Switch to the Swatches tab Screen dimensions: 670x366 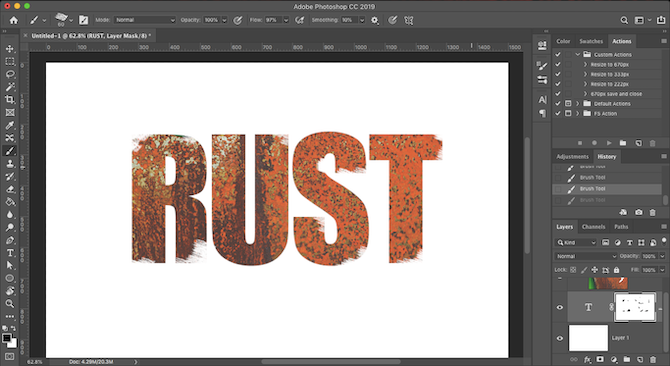coord(591,41)
